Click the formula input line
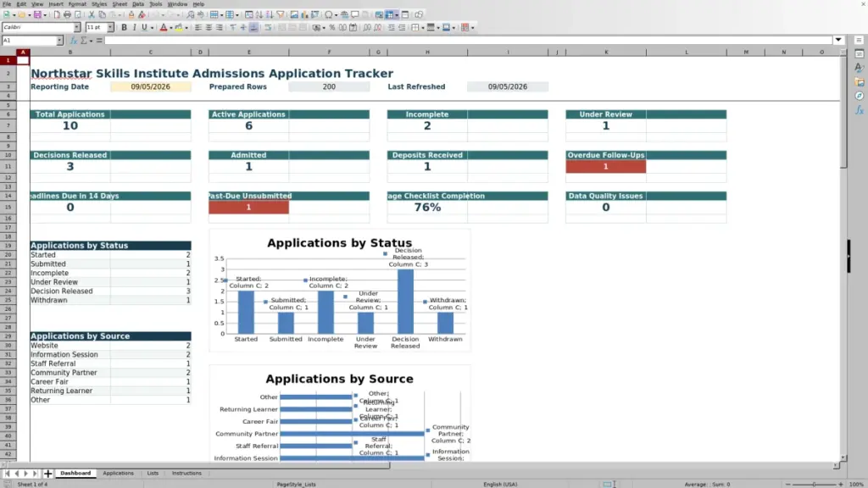Image resolution: width=868 pixels, height=488 pixels. tap(468, 41)
